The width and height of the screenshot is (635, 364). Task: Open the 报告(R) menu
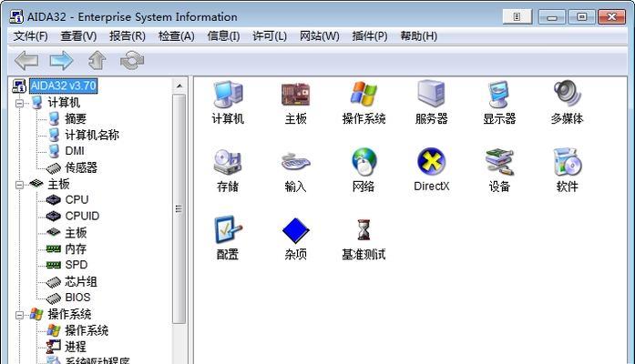(128, 36)
